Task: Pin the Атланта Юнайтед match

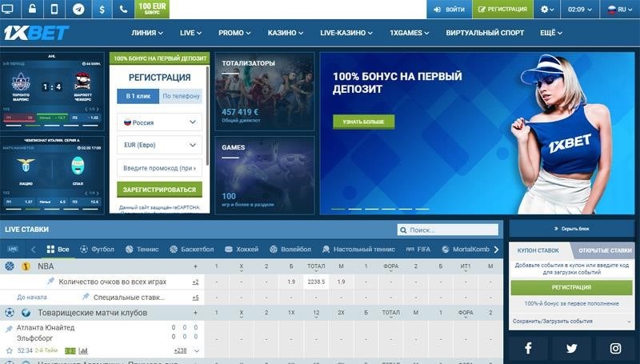Action: click(x=9, y=329)
